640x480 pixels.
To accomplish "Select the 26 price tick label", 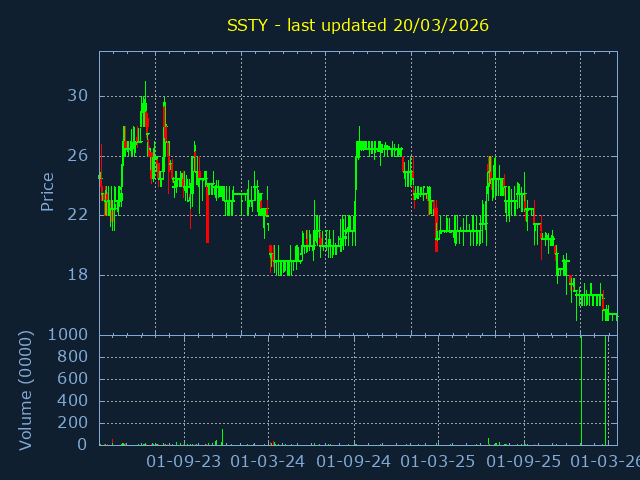I will tap(77, 156).
